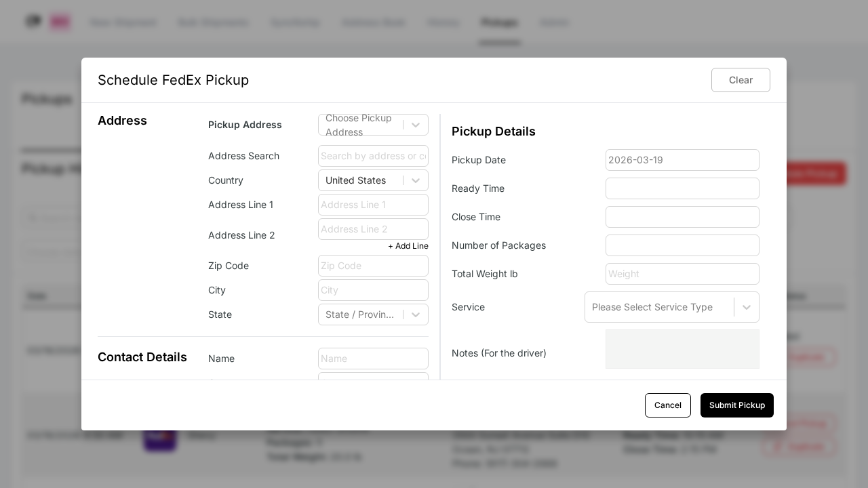Click the Cancel button
Screen dimensions: 868x488
tap(668, 405)
